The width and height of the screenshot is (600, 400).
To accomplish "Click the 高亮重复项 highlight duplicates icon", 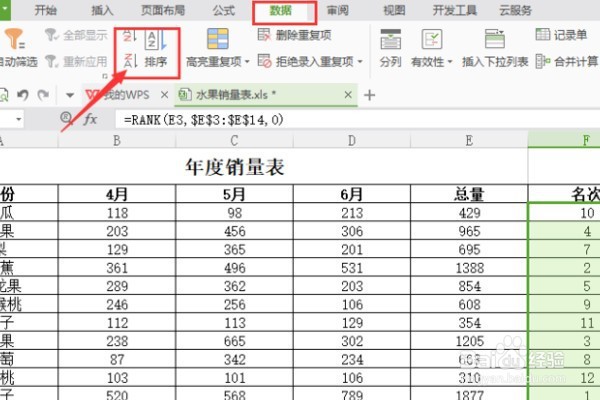I will coord(218,39).
